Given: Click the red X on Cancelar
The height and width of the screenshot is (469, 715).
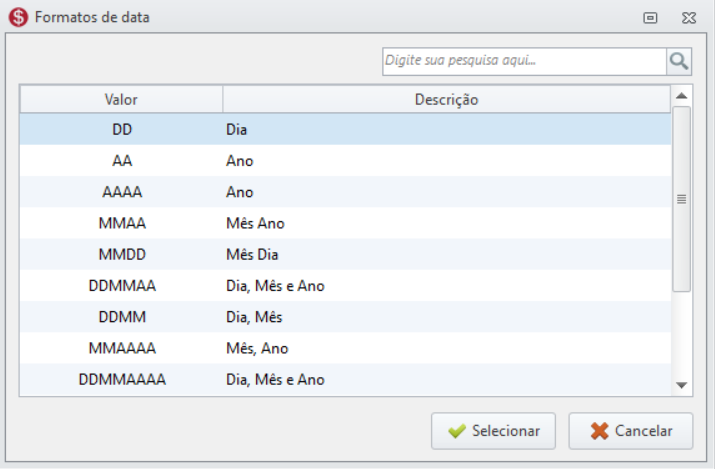Looking at the screenshot, I should 600,431.
